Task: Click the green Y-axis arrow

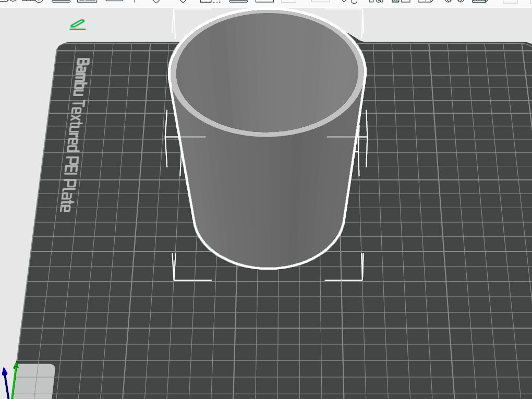Action: (x=15, y=380)
